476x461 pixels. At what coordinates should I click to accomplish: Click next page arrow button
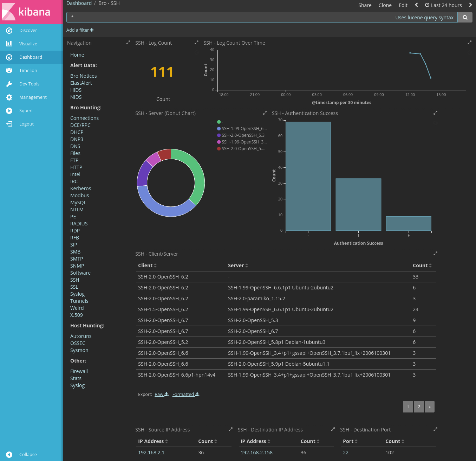coord(430,407)
